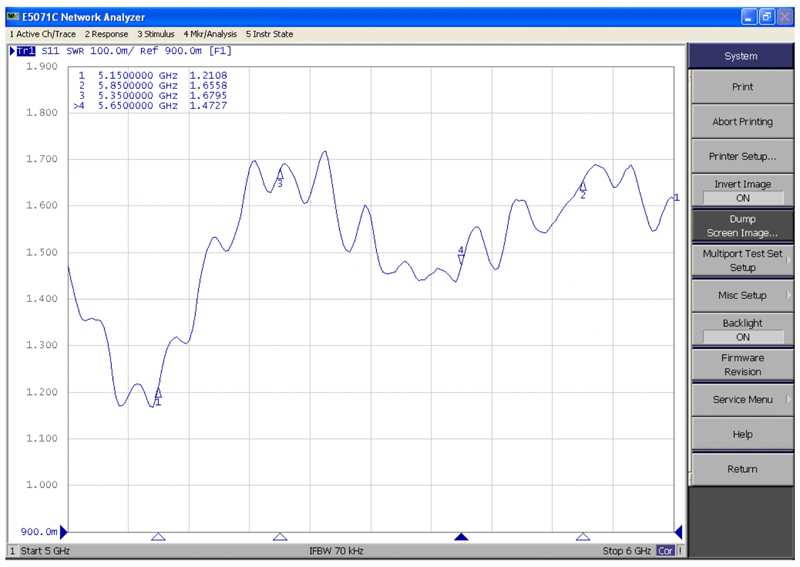Expand the Multiport Test Set Setup submenu

[742, 260]
